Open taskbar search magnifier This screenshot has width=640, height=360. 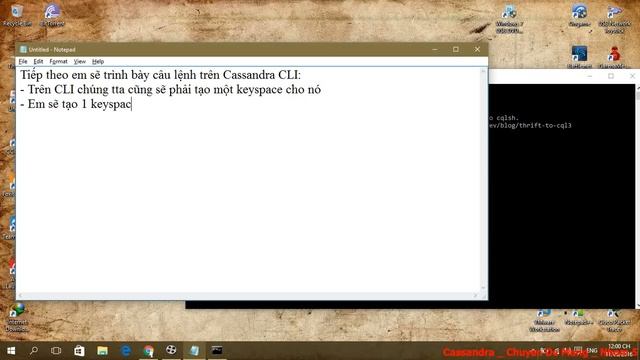tap(34, 351)
